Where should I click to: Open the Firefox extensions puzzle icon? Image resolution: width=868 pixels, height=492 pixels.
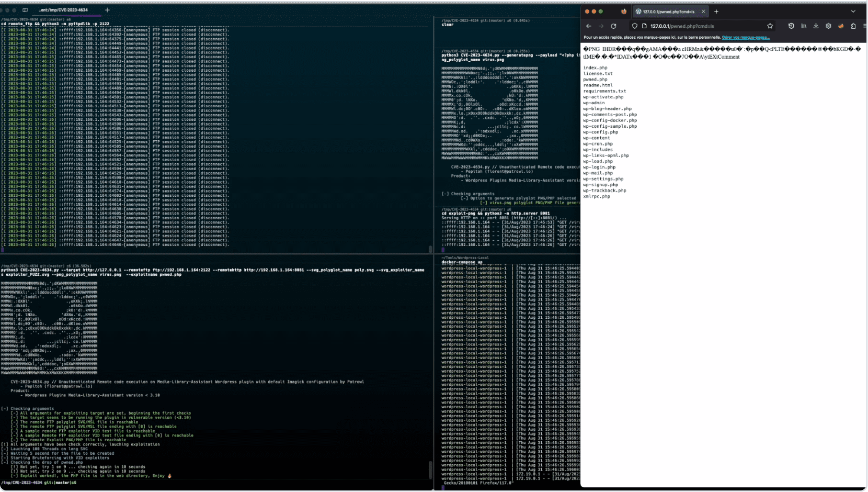tap(853, 26)
